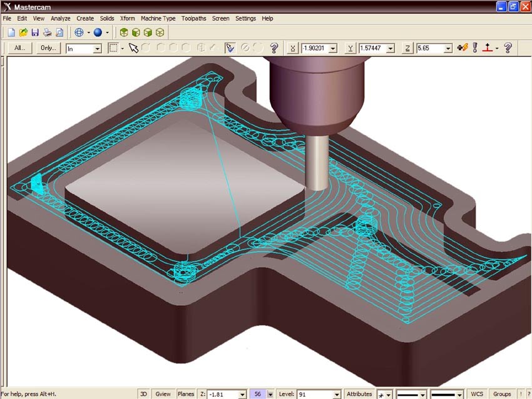The width and height of the screenshot is (532, 399).
Task: Expand the Level 91 dropdown
Action: tap(337, 395)
